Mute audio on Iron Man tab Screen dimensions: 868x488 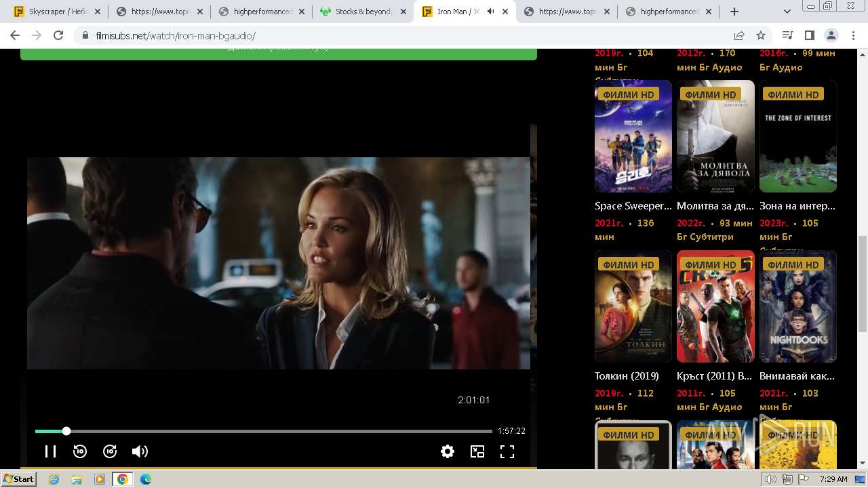coord(490,12)
